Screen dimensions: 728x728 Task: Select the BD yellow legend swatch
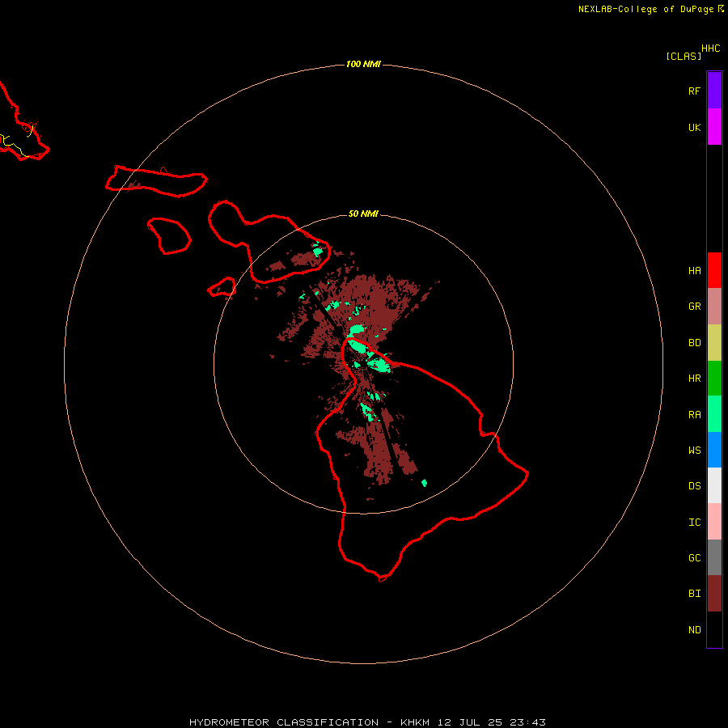pos(714,342)
